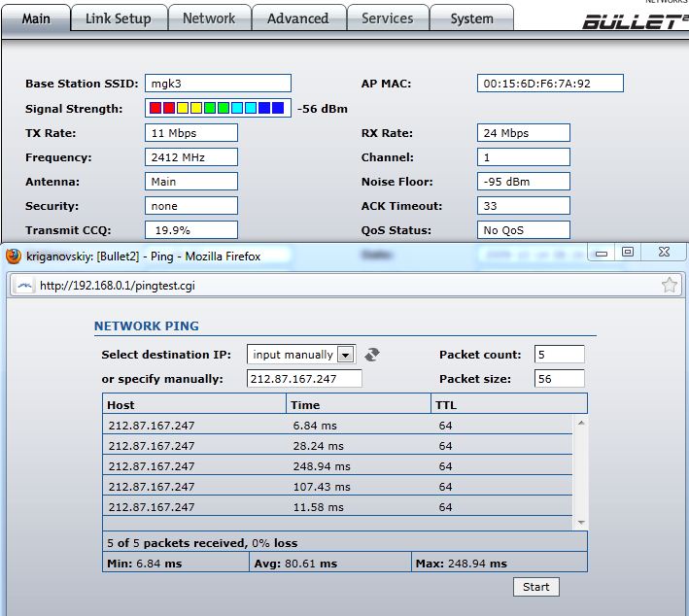Open the Advanced tab

[x=297, y=18]
